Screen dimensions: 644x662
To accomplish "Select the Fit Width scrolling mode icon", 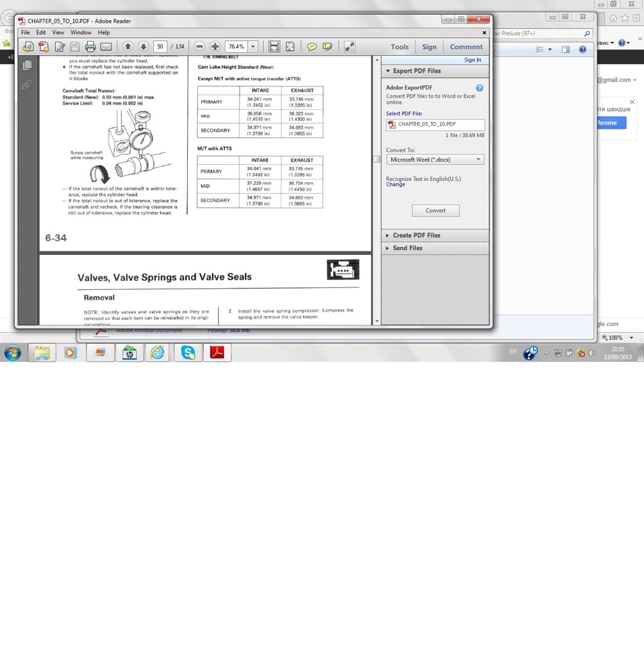I will 274,46.
